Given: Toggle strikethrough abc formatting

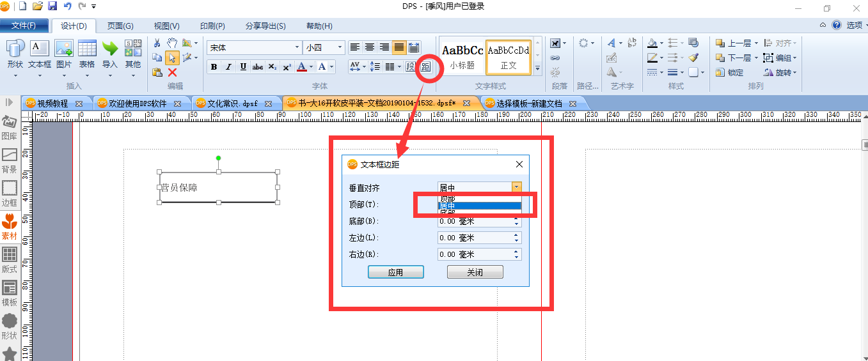Looking at the screenshot, I should 258,66.
